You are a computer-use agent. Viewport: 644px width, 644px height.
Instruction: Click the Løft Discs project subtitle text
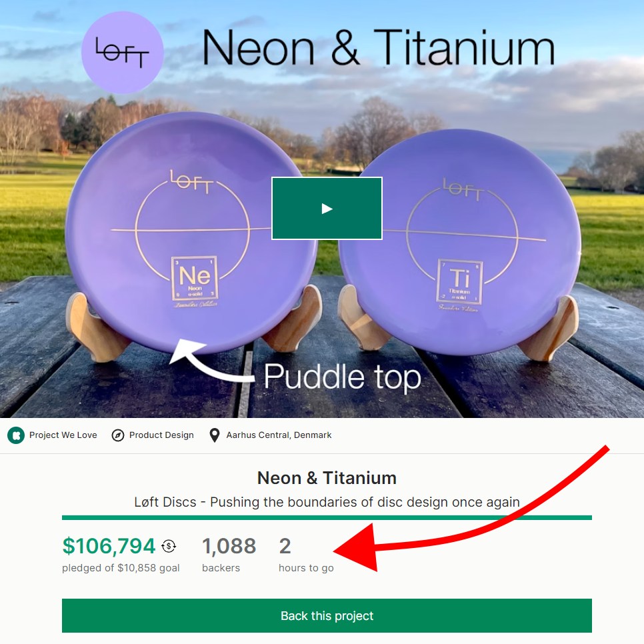click(327, 502)
